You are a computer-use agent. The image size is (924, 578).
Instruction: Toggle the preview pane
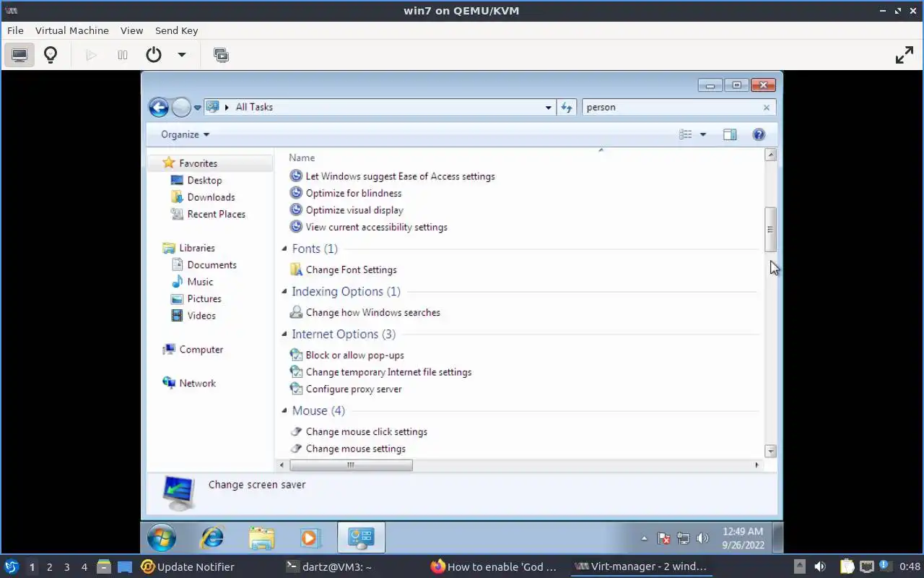(x=730, y=134)
